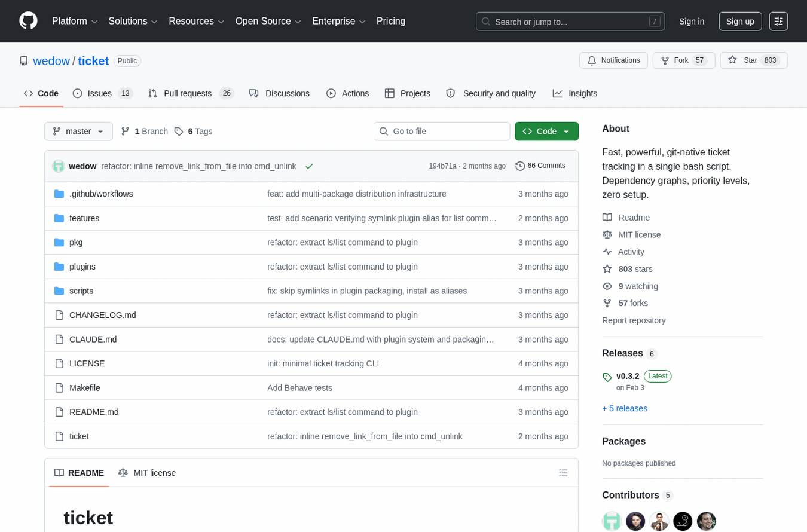The width and height of the screenshot is (807, 532).
Task: Open the wedow owner link
Action: coord(51,61)
